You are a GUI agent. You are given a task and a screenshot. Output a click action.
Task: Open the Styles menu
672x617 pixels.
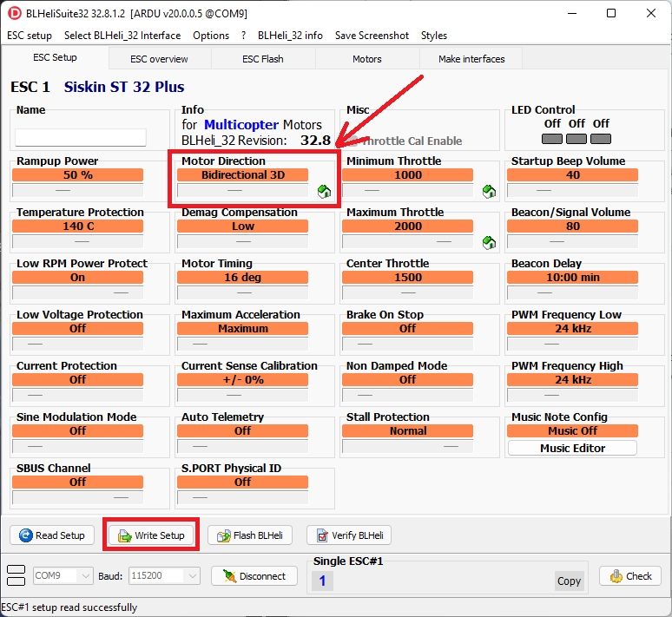click(x=433, y=36)
